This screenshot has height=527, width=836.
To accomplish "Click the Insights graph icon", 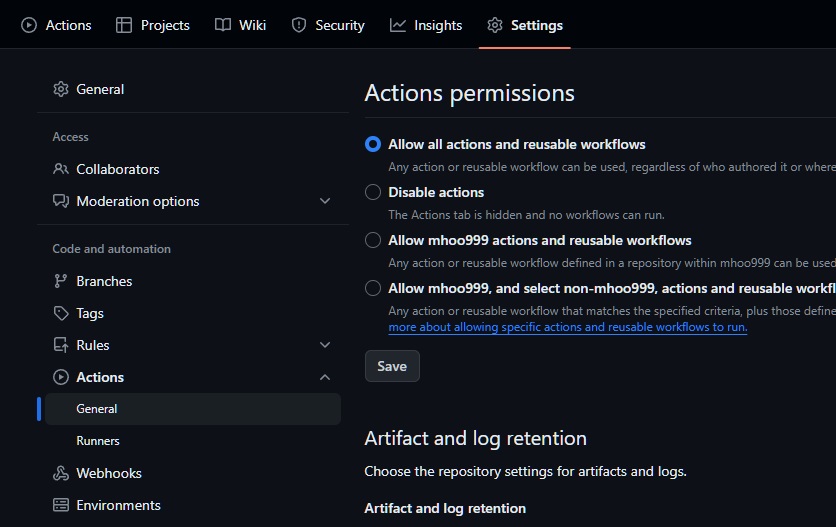I will pyautogui.click(x=398, y=25).
